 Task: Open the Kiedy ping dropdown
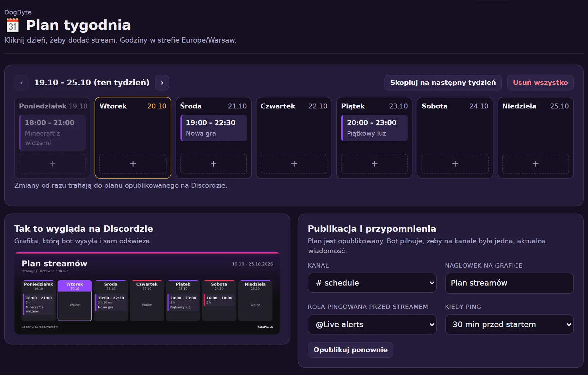(509, 324)
